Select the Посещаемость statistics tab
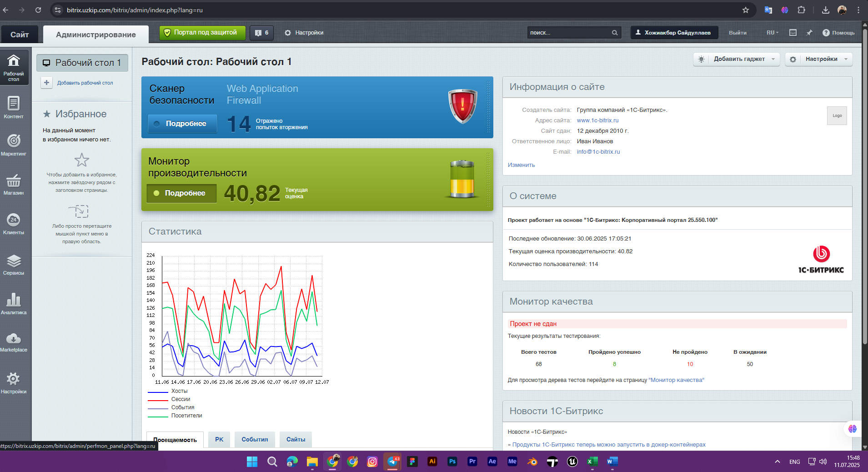The width and height of the screenshot is (868, 472). pos(175,440)
